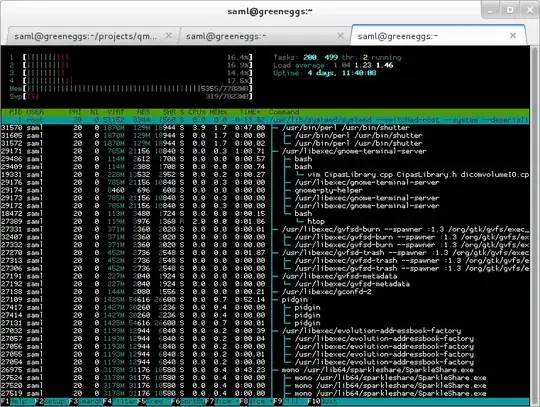This screenshot has width=540, height=407.
Task: Open F6 SortBy menu
Action: pos(188,401)
